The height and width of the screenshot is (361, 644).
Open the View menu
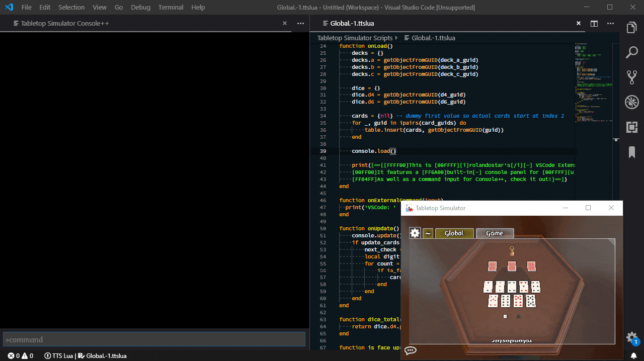pyautogui.click(x=100, y=8)
